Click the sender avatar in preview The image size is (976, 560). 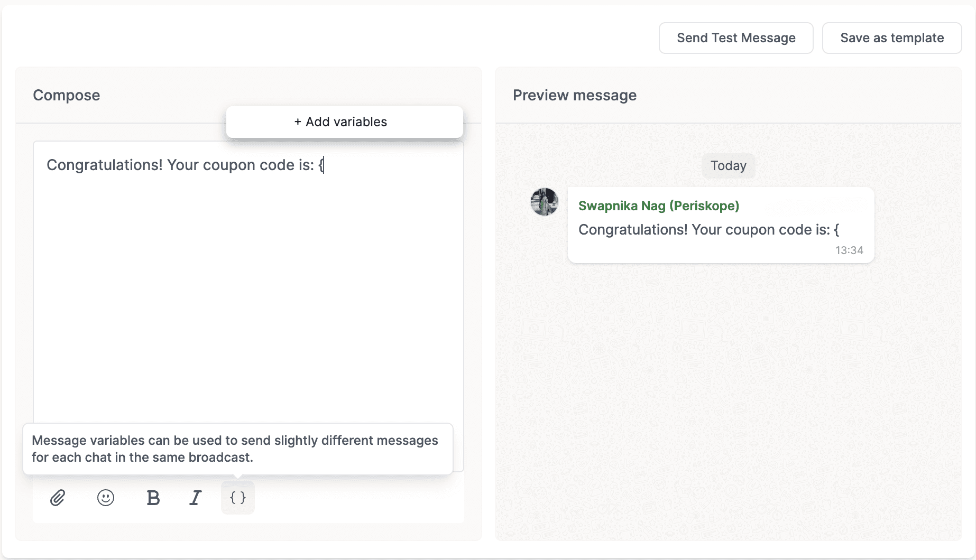(545, 202)
